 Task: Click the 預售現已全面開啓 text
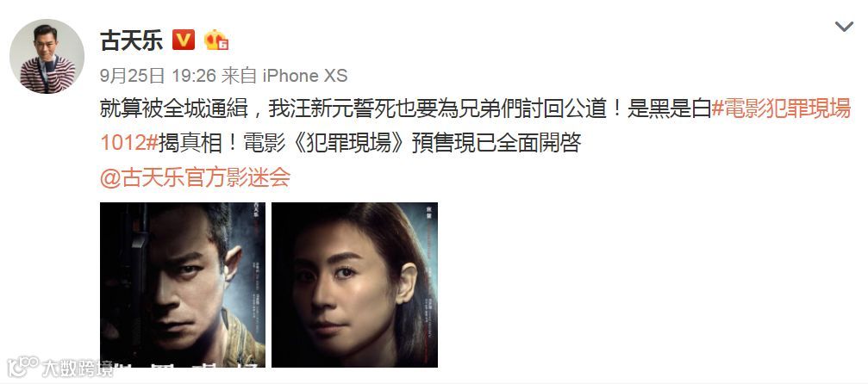[497, 143]
